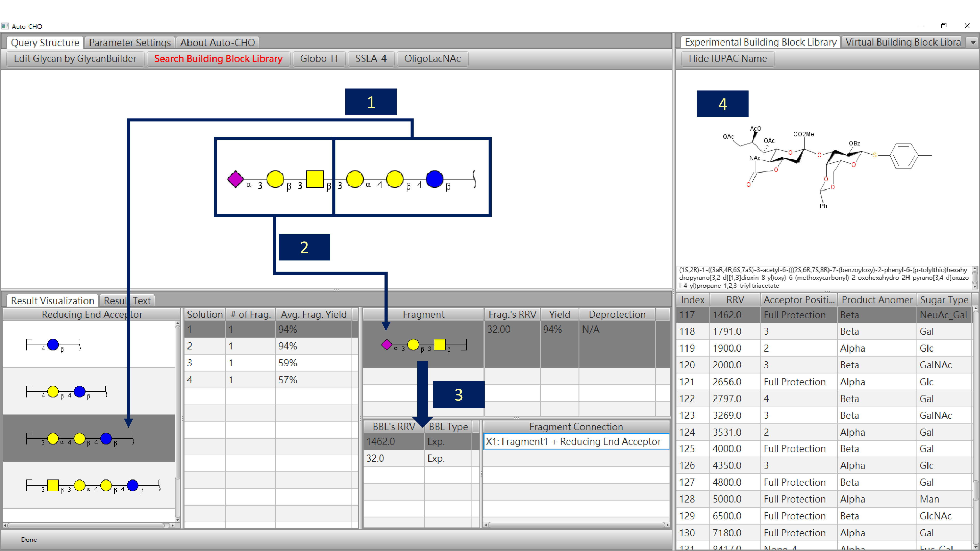Switch to the Virtual Building Block Library tab
This screenshot has height=551, width=980.
tap(902, 42)
